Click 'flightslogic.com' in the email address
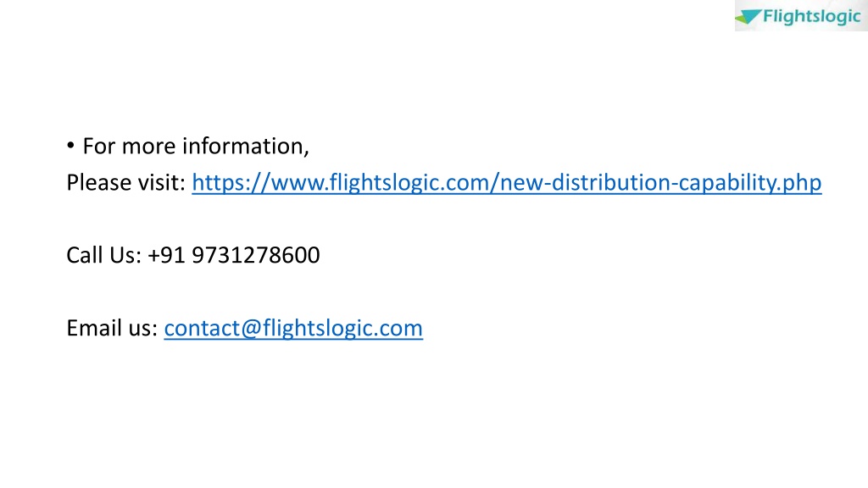The width and height of the screenshot is (868, 488). pyautogui.click(x=342, y=328)
